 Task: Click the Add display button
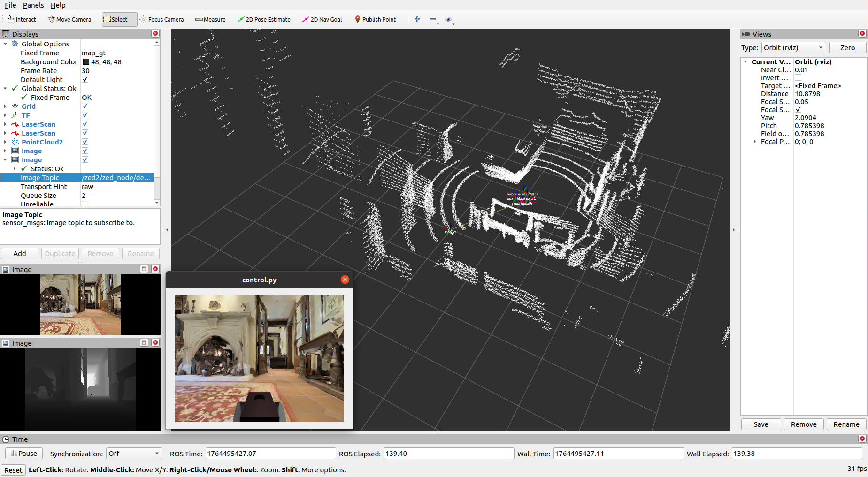coord(20,254)
